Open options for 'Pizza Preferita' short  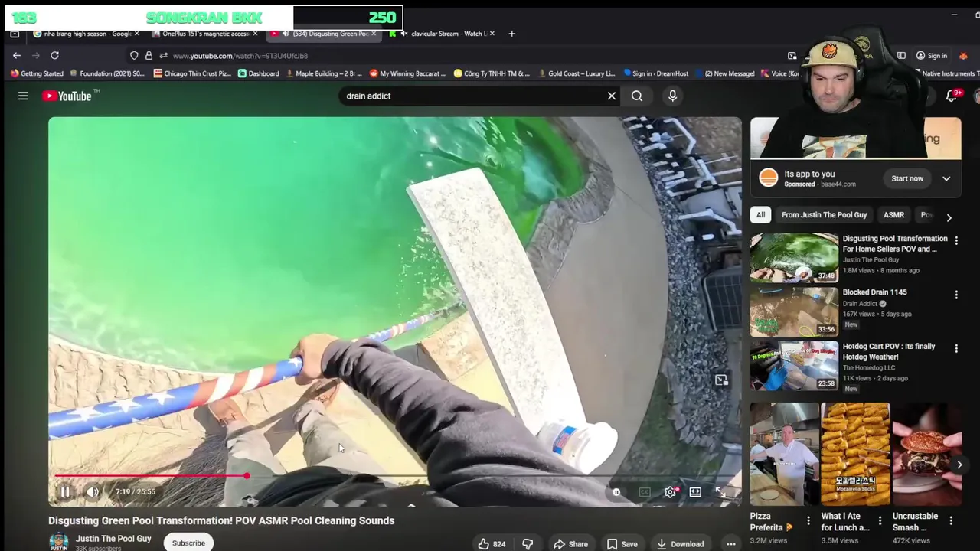click(808, 520)
